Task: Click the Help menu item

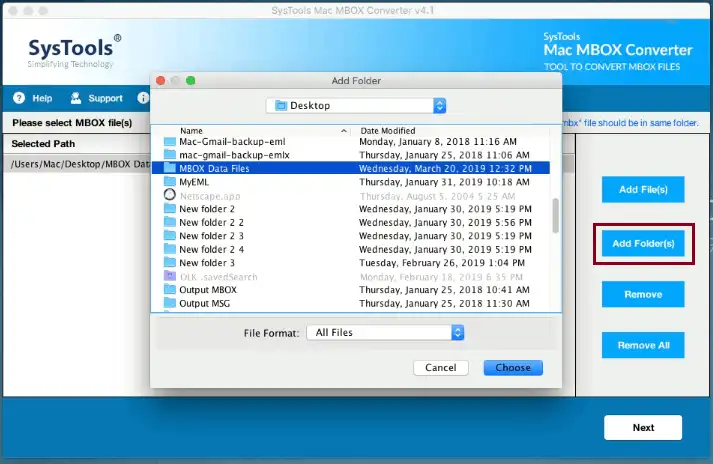Action: [33, 98]
